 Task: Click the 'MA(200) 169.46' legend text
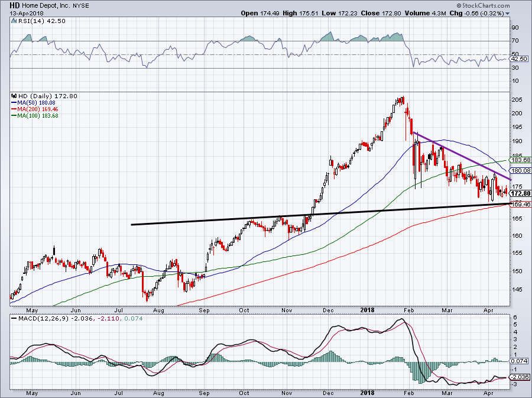tap(38, 109)
